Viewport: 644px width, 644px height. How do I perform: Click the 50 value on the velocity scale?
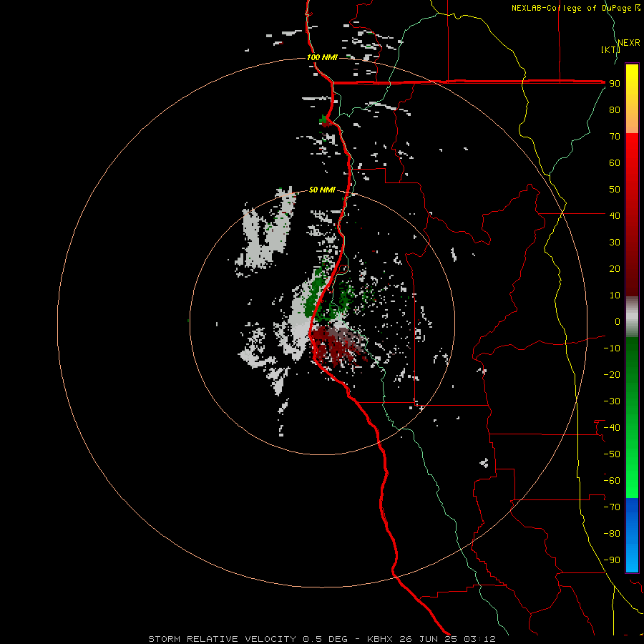click(x=615, y=190)
